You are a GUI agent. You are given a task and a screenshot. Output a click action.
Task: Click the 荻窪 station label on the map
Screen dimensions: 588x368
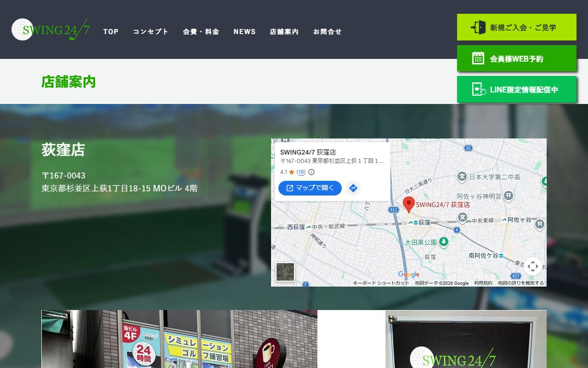(x=424, y=222)
